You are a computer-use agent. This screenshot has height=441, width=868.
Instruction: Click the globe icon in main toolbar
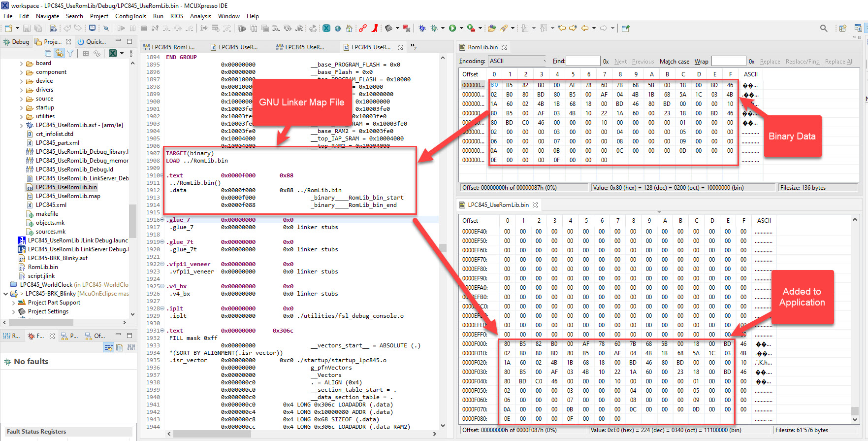click(x=338, y=29)
